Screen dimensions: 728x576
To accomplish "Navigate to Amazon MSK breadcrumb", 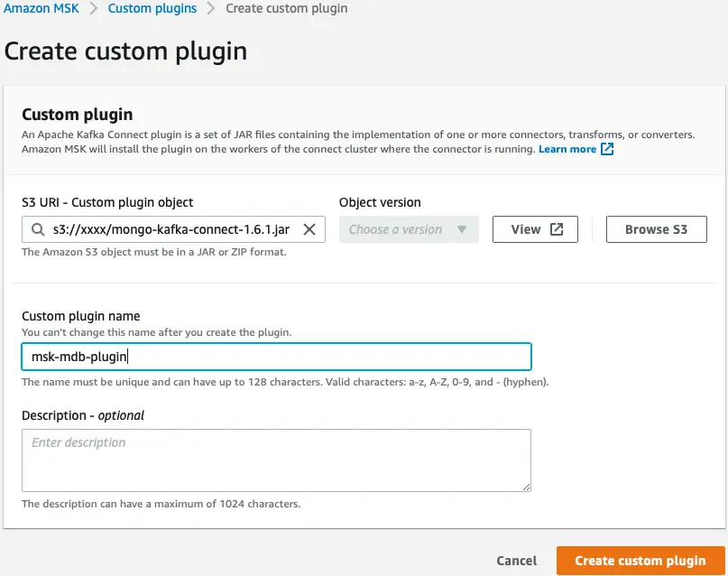I will click(x=41, y=9).
